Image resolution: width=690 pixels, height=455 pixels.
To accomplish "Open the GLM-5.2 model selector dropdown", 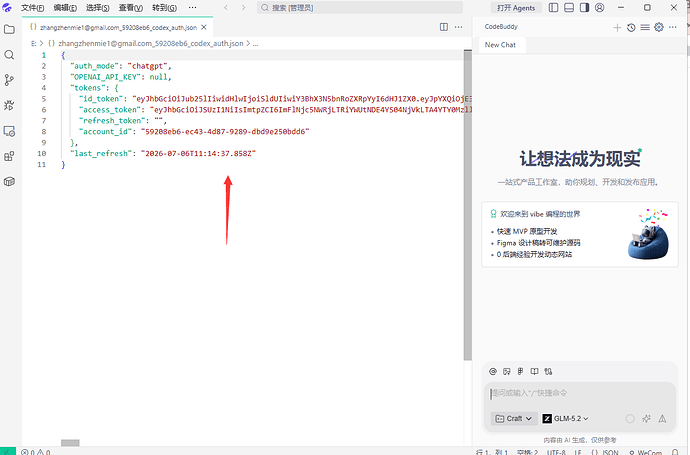I will [565, 418].
